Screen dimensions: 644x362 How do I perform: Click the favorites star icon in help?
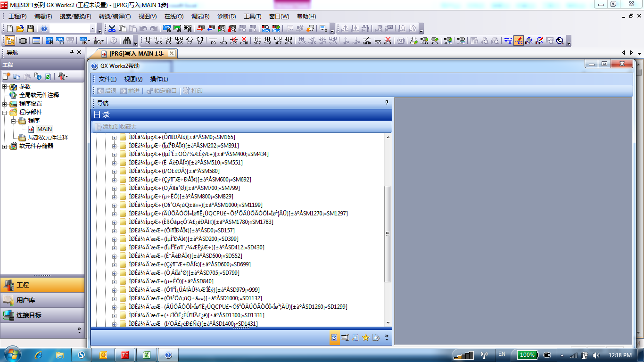[365, 337]
